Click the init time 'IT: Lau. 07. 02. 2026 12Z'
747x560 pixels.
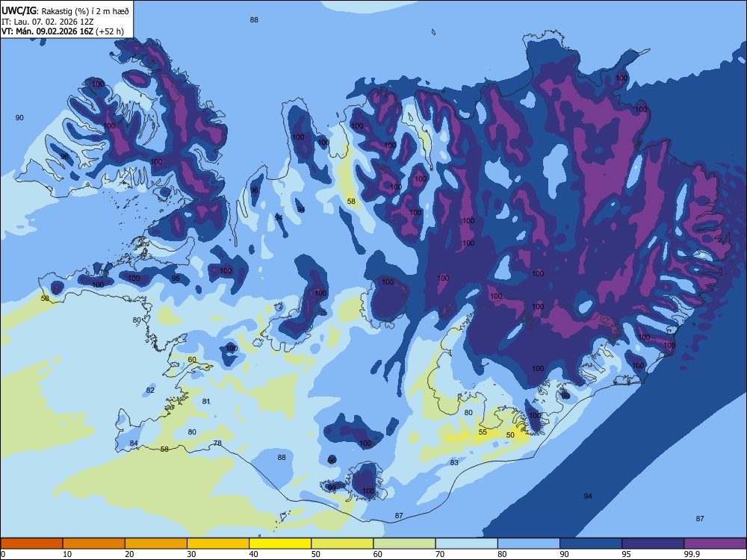pos(47,22)
